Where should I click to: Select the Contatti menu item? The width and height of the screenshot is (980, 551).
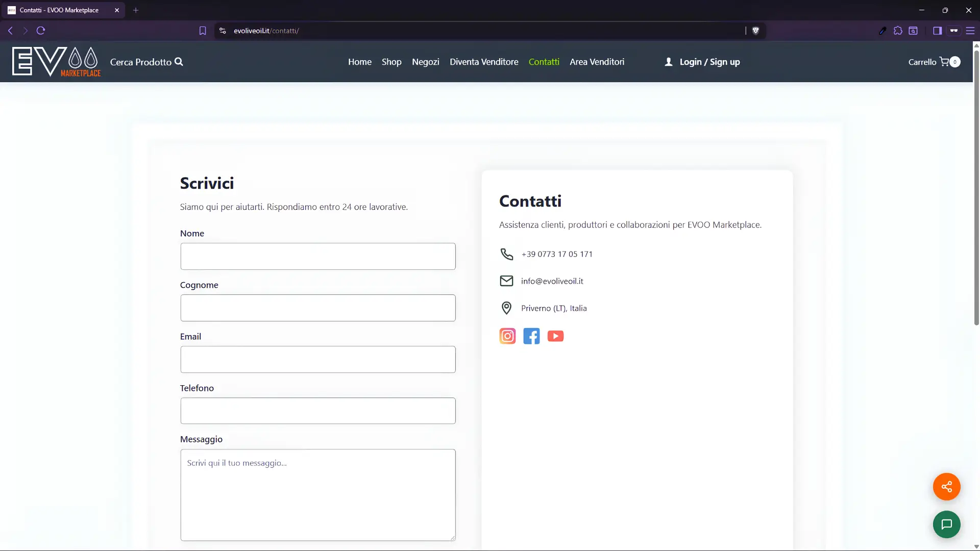tap(544, 62)
